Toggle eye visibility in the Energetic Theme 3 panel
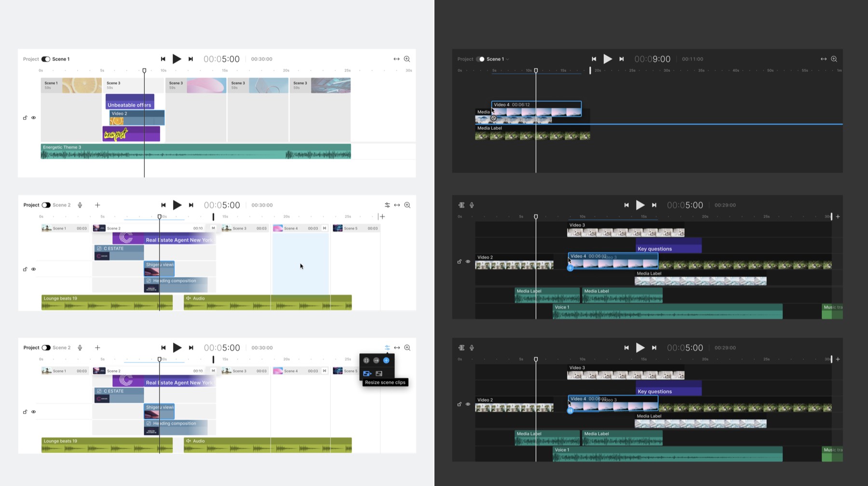 pos(34,118)
